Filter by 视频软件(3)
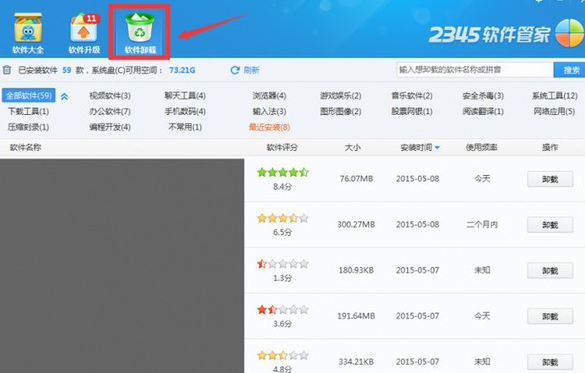 (x=110, y=96)
